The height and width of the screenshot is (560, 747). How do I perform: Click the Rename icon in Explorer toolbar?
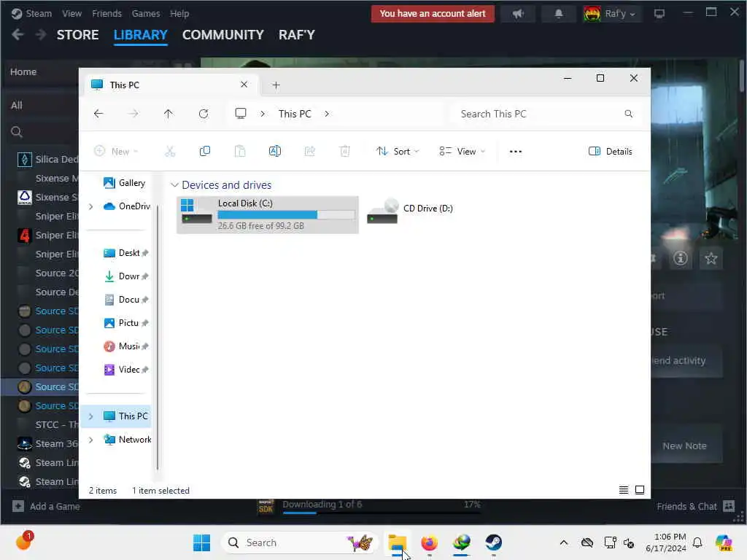click(x=275, y=152)
